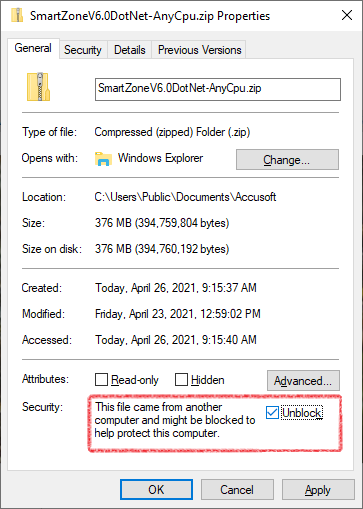Click the file name text field
The image size is (363, 509).
[218, 89]
